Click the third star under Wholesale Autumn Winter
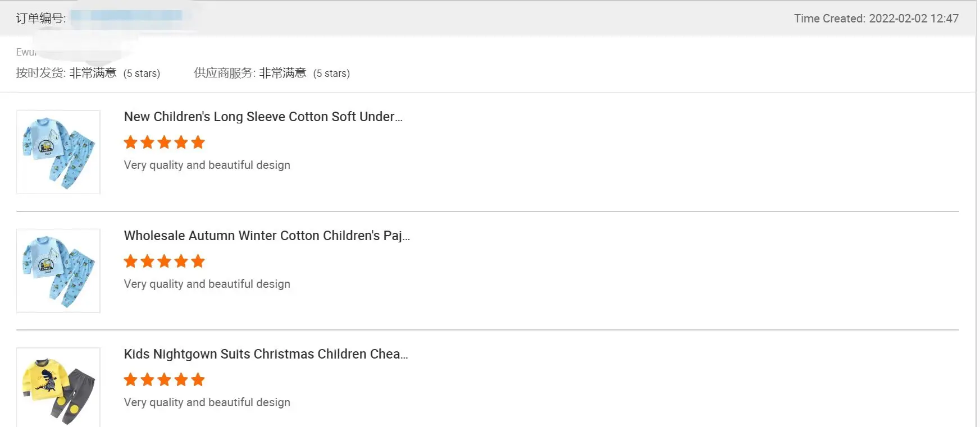 [x=165, y=261]
